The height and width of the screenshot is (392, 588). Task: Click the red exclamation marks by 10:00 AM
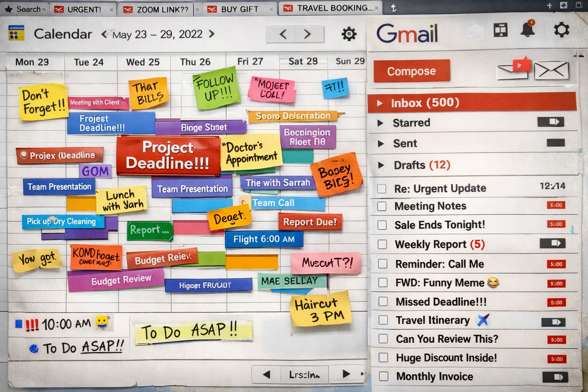click(32, 325)
